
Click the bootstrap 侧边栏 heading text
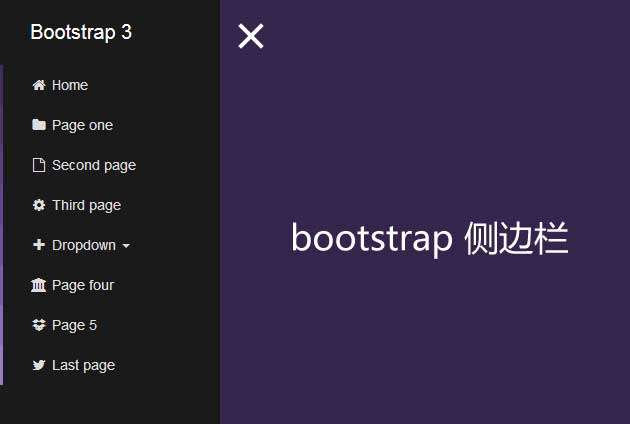[429, 239]
